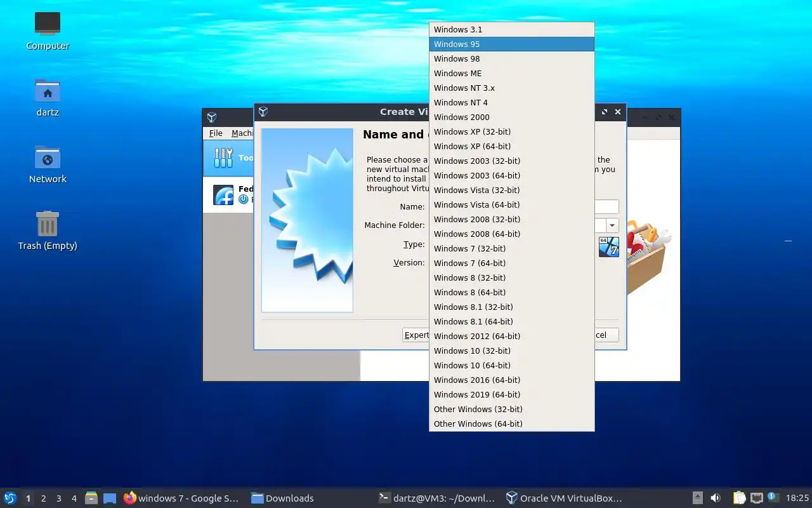Choose Other Windows (32-bit)
This screenshot has width=812, height=508.
click(x=511, y=409)
